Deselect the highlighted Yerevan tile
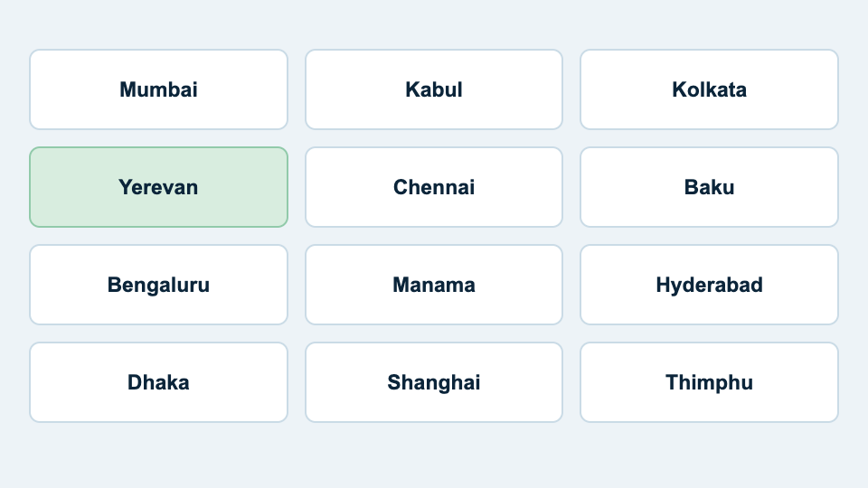Screen dimensions: 868x488 pyautogui.click(x=158, y=187)
